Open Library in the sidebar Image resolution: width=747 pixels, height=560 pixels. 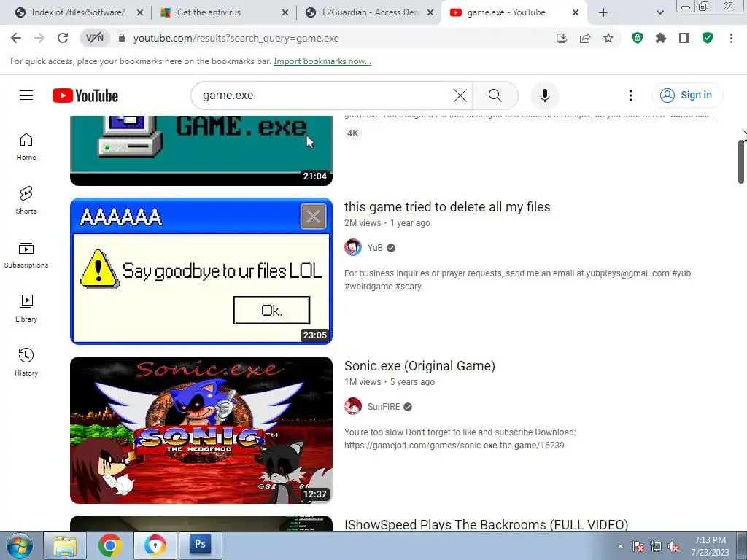pyautogui.click(x=26, y=308)
